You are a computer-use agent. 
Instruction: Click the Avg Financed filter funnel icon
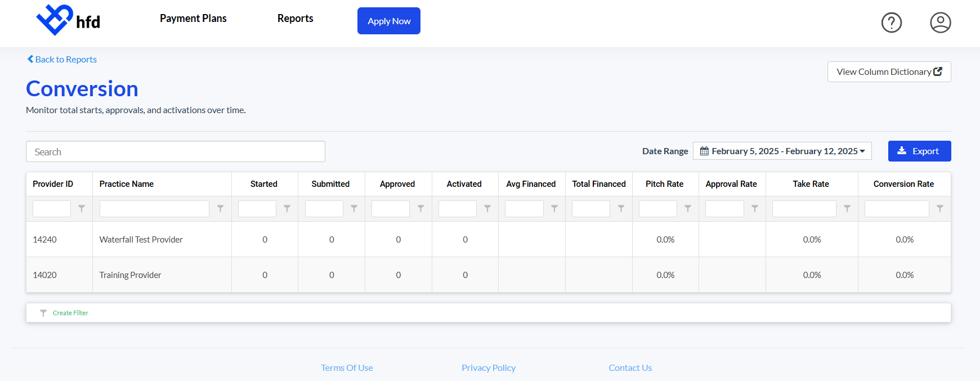pyautogui.click(x=554, y=209)
